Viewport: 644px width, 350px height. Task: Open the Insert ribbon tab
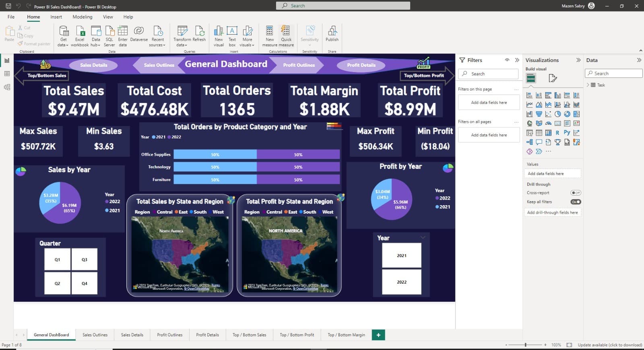pos(56,17)
